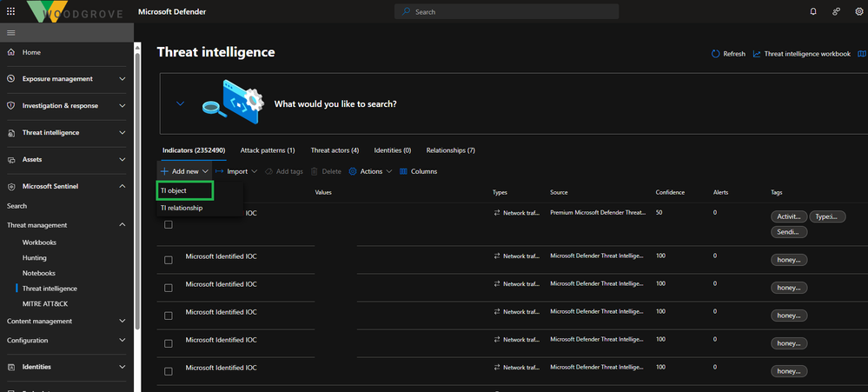Click the Import arrow icon
Viewport: 868px width, 392px height.
219,171
